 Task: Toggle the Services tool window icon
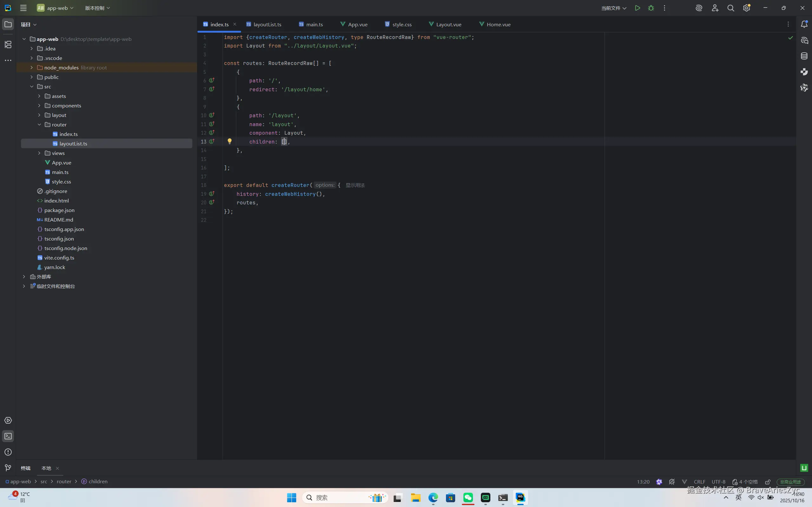[8, 420]
